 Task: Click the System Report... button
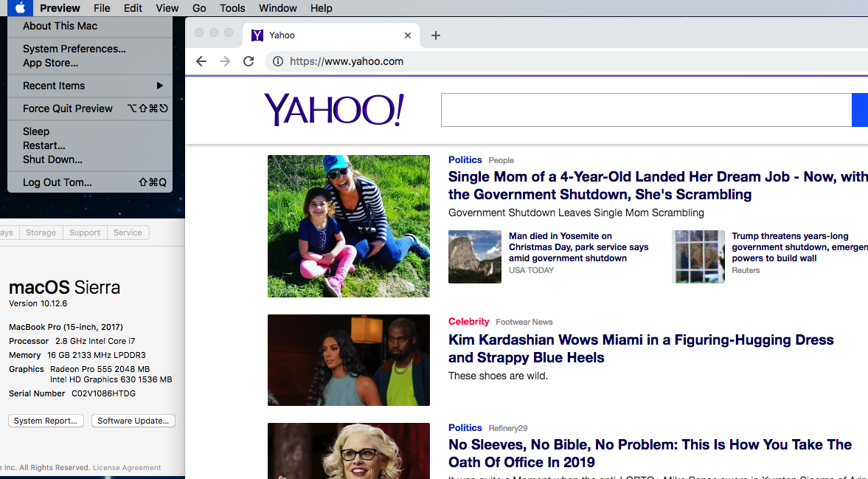(x=46, y=421)
